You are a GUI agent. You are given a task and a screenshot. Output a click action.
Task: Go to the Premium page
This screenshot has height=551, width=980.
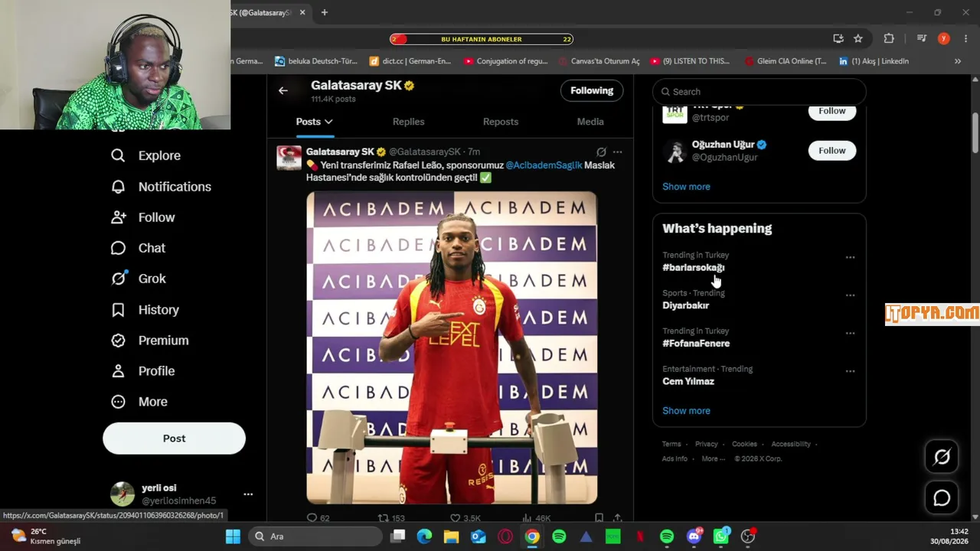149,341
